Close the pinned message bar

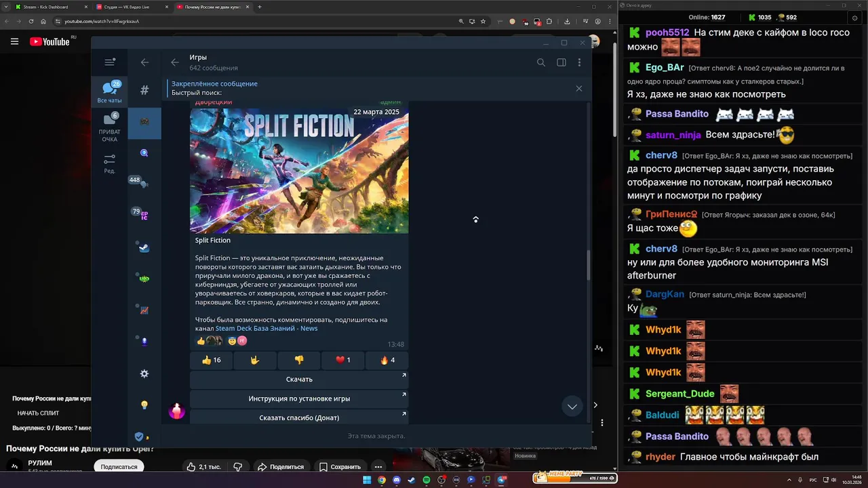(578, 88)
